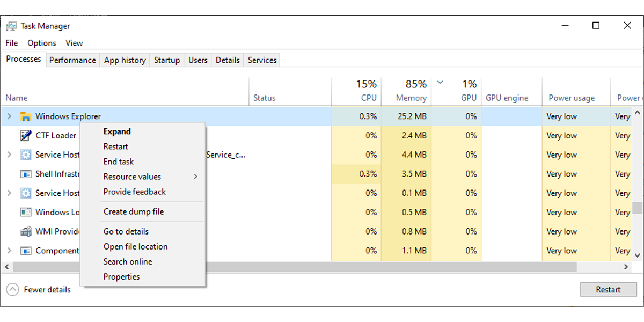
Task: Expand the Windows Explorer process row
Action: (x=9, y=116)
